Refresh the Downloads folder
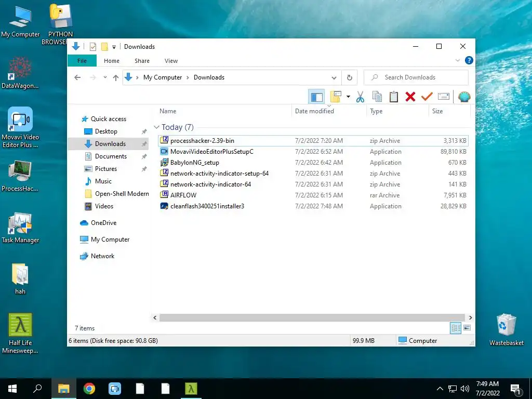 tap(349, 78)
